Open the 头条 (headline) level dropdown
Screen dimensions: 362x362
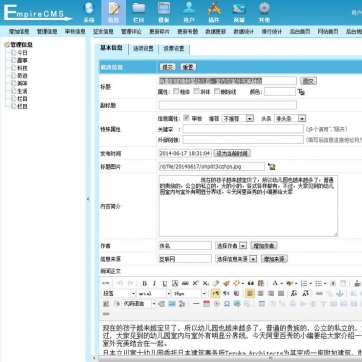tap(290, 118)
